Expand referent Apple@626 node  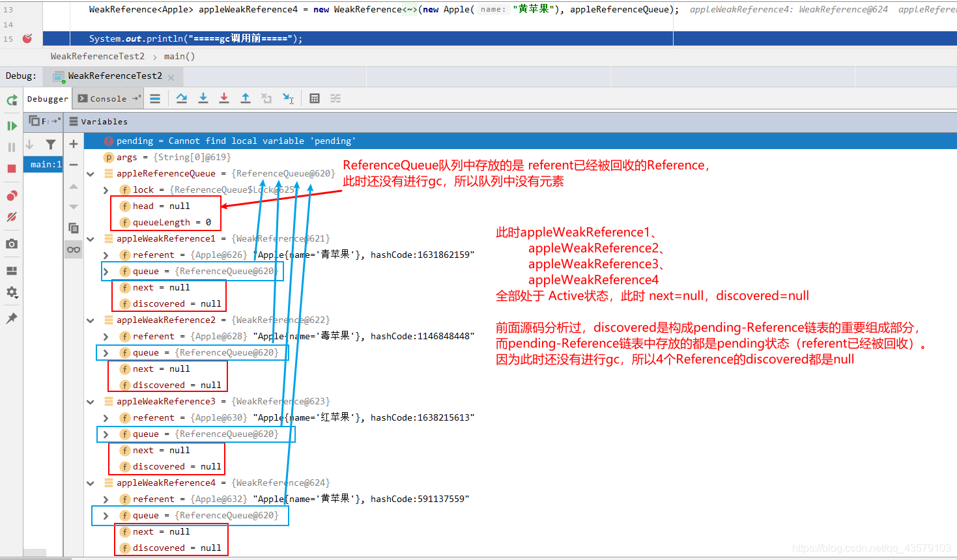tap(106, 255)
